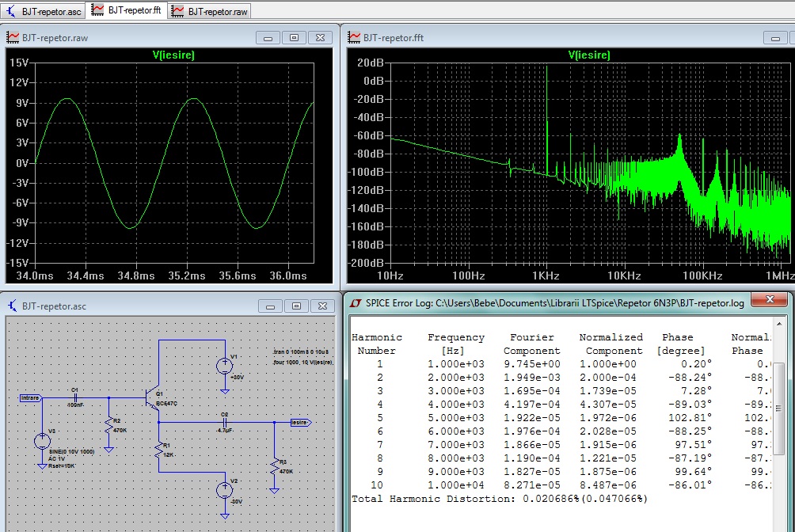Close the BJT-repetor.asc schematic window
Image resolution: width=795 pixels, height=532 pixels.
[322, 306]
